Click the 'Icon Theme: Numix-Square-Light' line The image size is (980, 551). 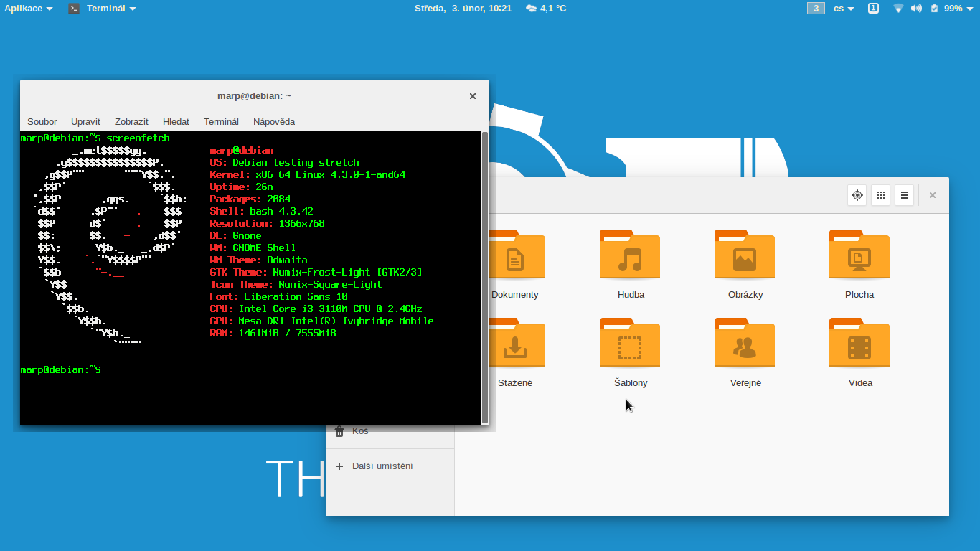pos(296,285)
